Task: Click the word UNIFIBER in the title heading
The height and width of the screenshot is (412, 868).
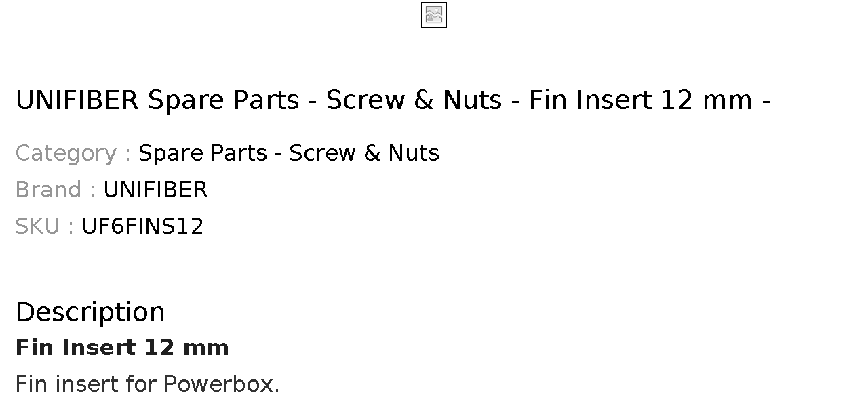Action: pos(77,100)
